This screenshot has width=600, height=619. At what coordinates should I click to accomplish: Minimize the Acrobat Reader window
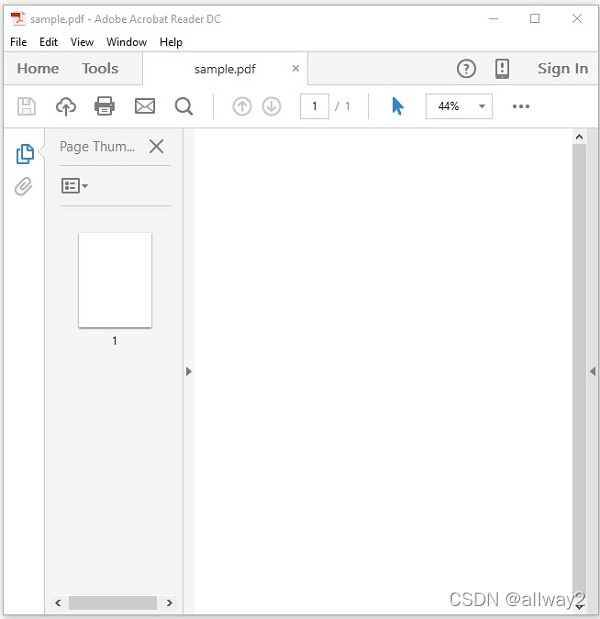(x=493, y=19)
